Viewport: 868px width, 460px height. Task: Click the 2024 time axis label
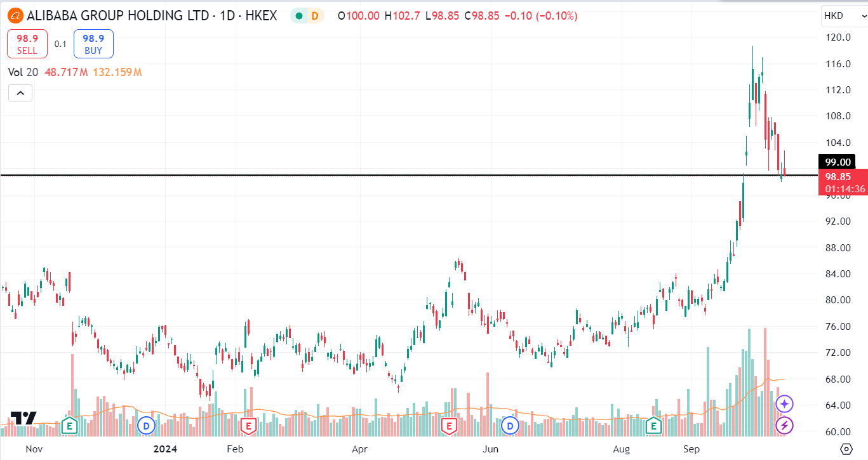tap(165, 449)
